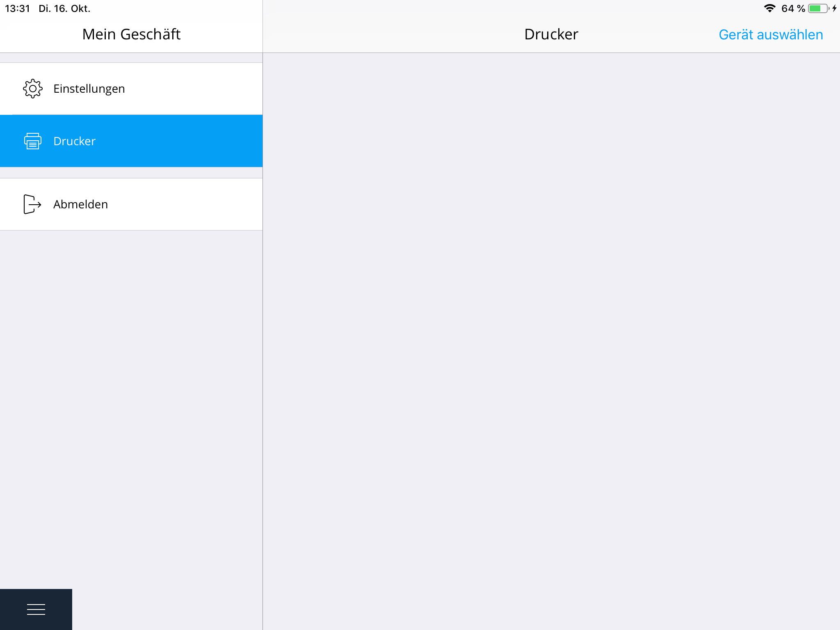
Task: Click the Drucker page title
Action: pyautogui.click(x=551, y=34)
